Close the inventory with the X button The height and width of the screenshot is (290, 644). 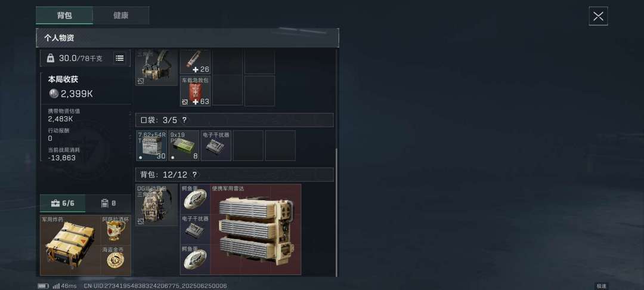pos(598,16)
